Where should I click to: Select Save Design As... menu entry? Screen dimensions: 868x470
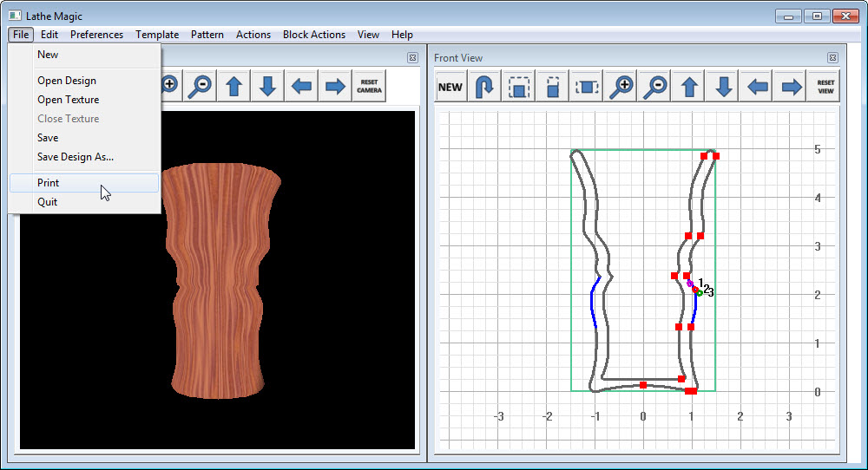tap(76, 157)
